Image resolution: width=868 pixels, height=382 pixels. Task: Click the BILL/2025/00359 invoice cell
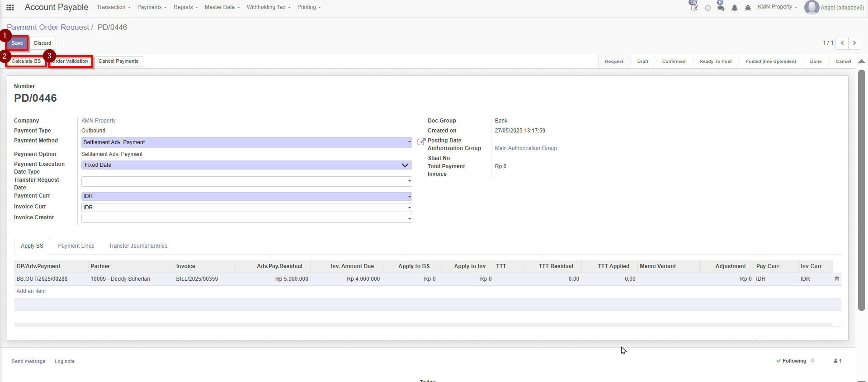[204, 279]
